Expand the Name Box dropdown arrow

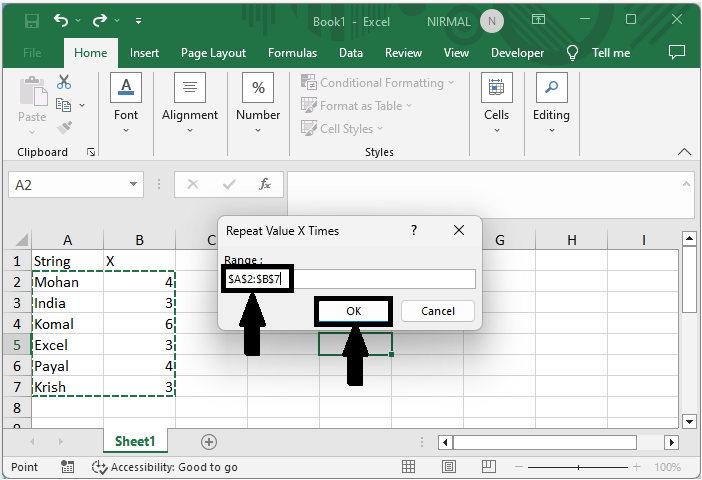[x=134, y=185]
